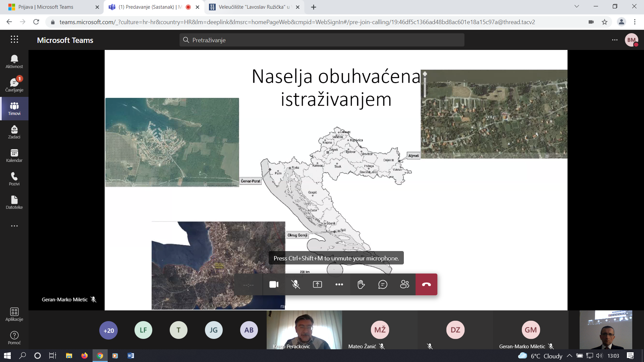Screen dimensions: 644x362
Task: Expand more apps ellipsis in left sidebar
Action: pyautogui.click(x=14, y=226)
